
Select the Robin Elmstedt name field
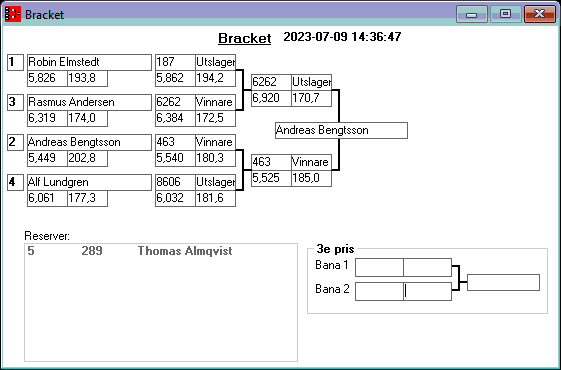(89, 62)
